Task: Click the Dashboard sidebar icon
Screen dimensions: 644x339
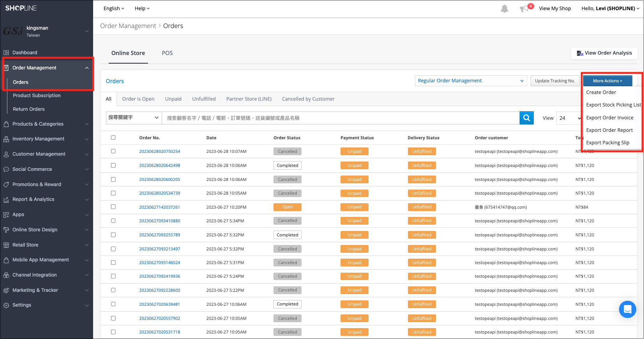Action: click(6, 53)
